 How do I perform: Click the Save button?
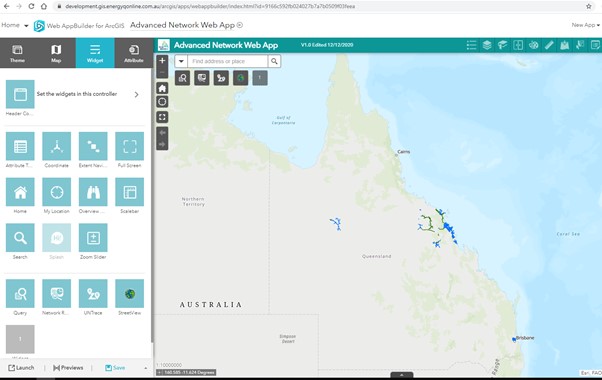pos(115,368)
